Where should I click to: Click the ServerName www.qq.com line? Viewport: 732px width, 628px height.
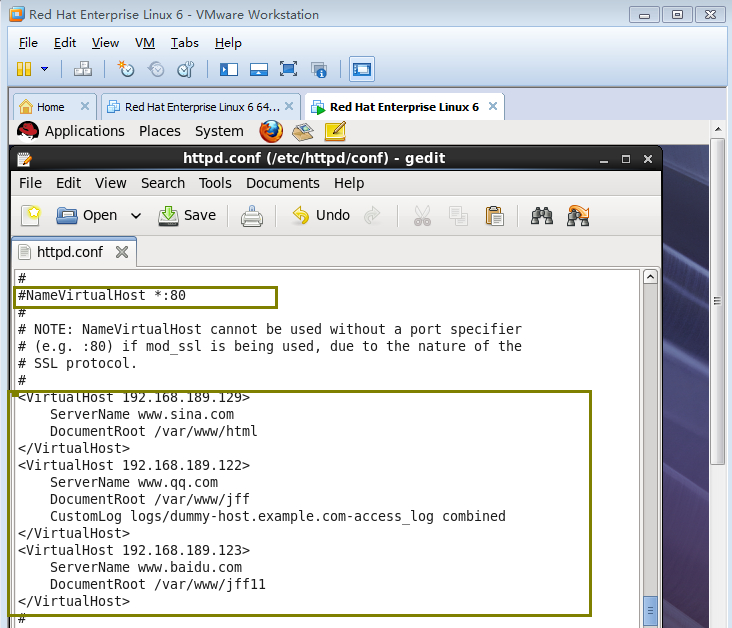pyautogui.click(x=134, y=482)
